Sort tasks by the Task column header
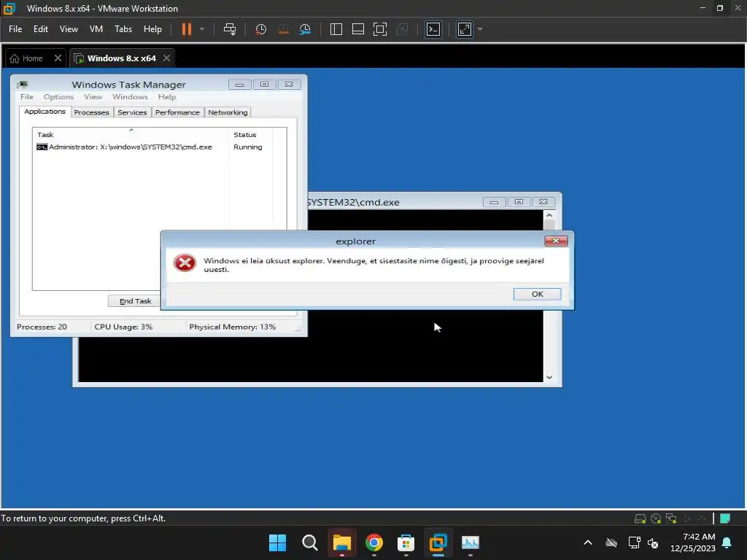The image size is (747, 560). 131,134
